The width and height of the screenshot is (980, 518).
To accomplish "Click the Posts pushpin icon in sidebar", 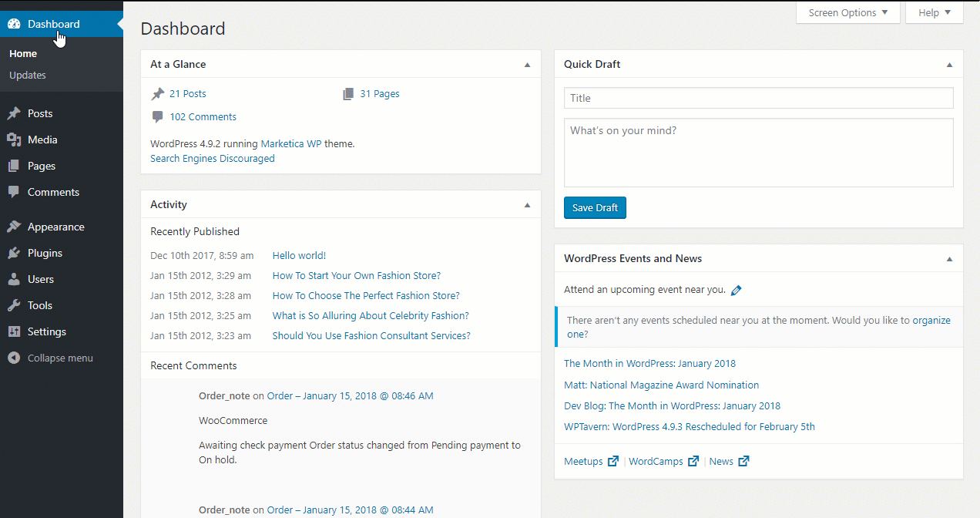I will [14, 113].
